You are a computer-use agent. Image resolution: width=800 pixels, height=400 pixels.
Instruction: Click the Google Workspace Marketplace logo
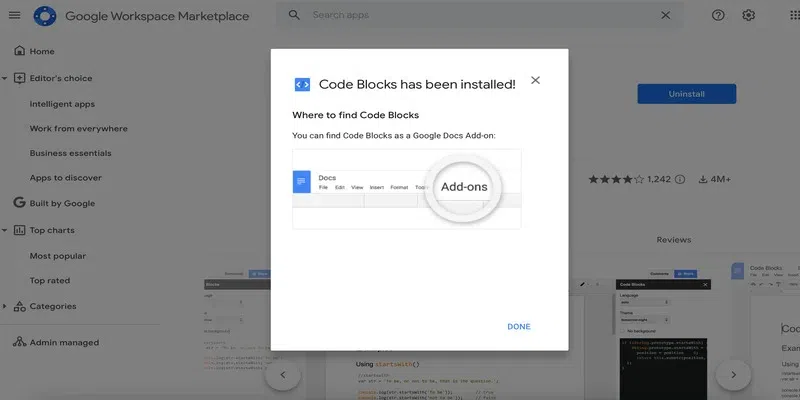coord(45,16)
